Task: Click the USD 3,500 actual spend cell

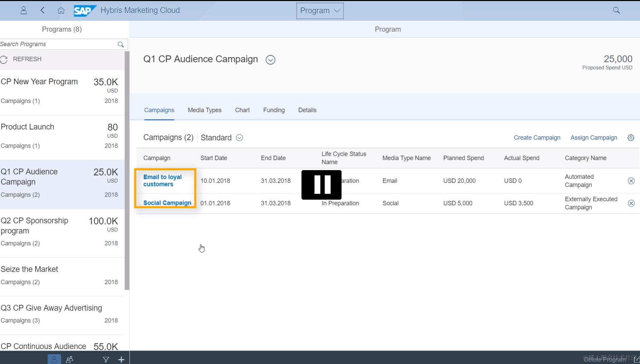Action: (518, 203)
